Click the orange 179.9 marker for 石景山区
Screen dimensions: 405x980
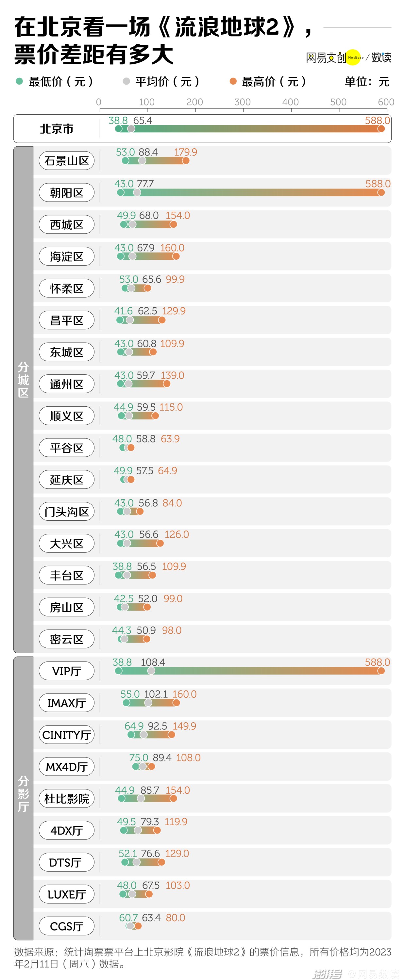[x=186, y=160]
